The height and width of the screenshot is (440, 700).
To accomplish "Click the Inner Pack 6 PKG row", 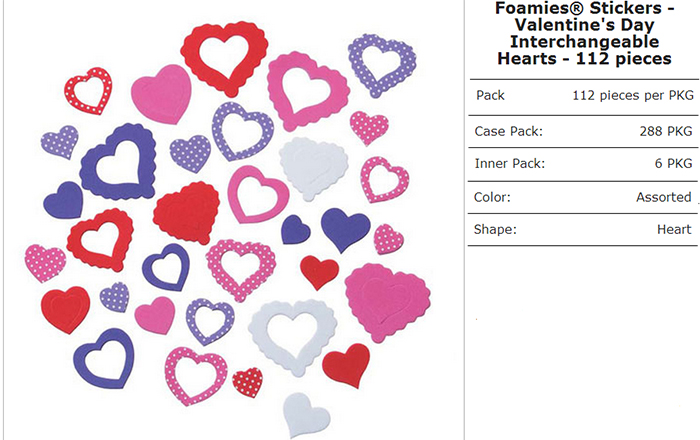I will tap(584, 164).
